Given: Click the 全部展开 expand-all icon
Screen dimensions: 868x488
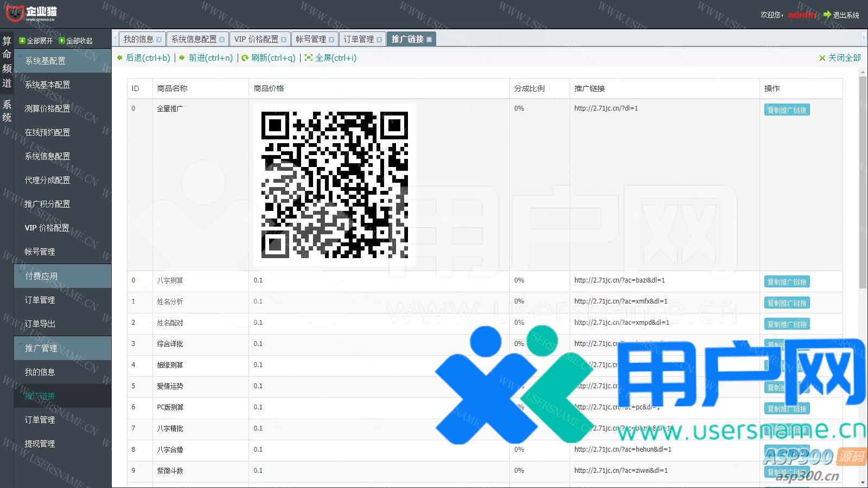Looking at the screenshot, I should pyautogui.click(x=22, y=41).
